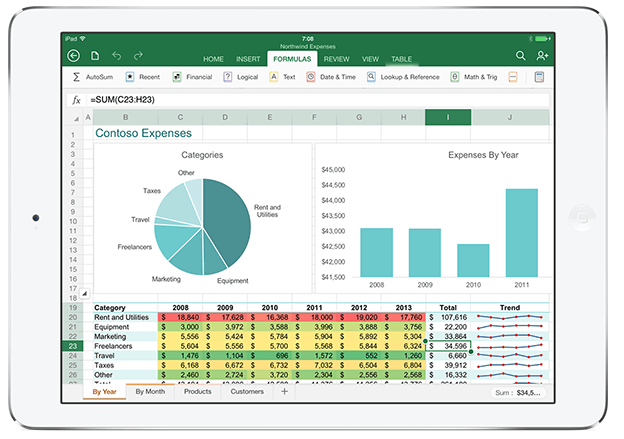Select the Trend column header cell

coord(510,308)
